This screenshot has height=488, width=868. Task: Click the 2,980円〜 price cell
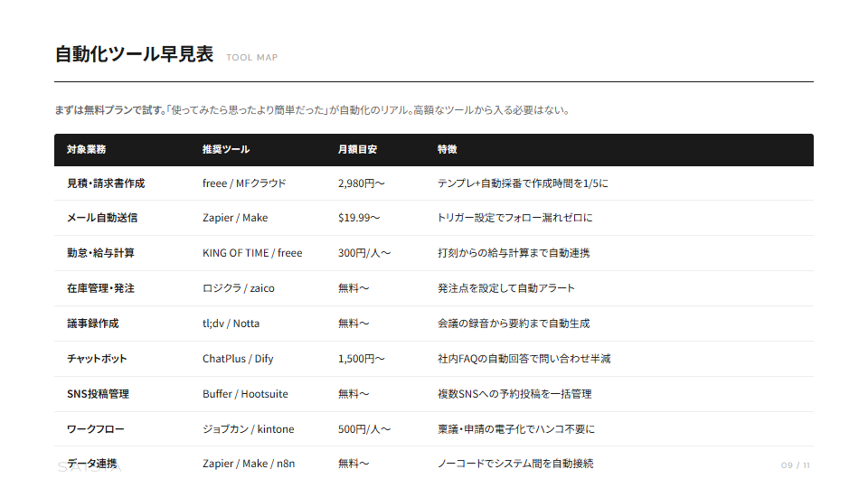362,183
